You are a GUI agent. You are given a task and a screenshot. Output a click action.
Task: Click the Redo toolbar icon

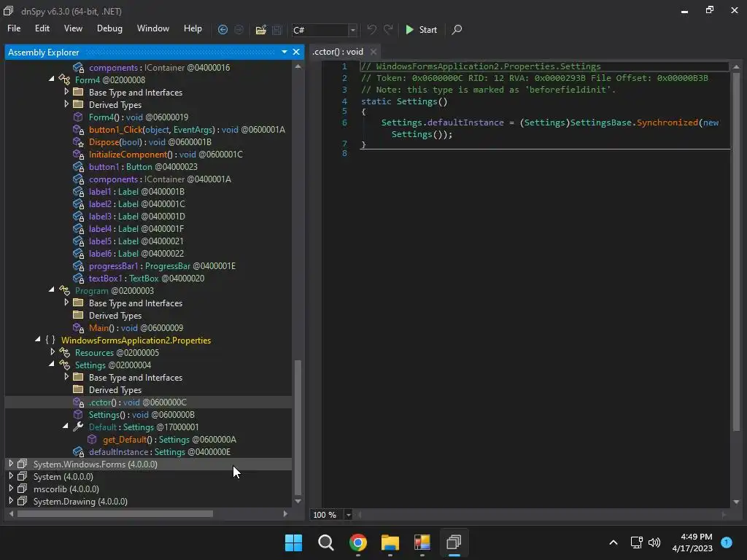click(x=388, y=29)
